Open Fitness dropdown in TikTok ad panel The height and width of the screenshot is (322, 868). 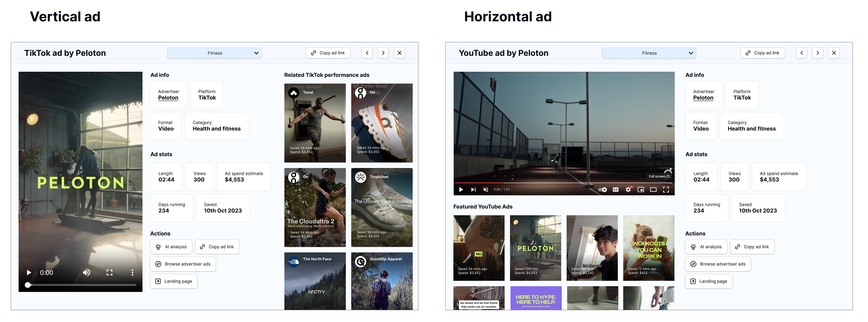[x=215, y=53]
